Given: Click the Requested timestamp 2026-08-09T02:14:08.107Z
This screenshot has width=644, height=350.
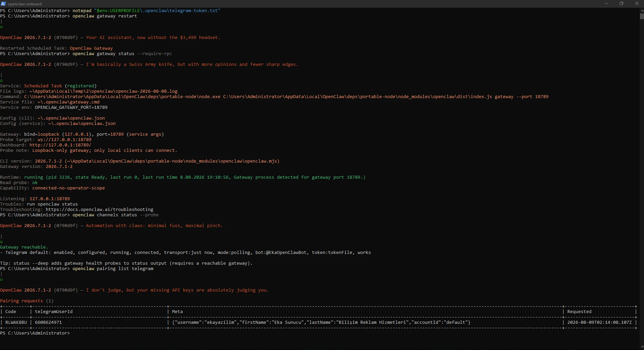Looking at the screenshot, I should click(x=600, y=322).
